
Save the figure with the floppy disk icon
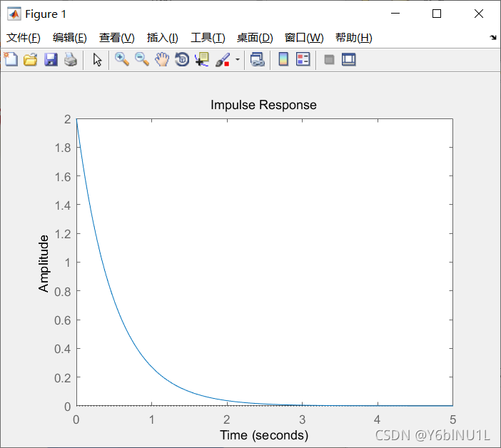(x=51, y=59)
